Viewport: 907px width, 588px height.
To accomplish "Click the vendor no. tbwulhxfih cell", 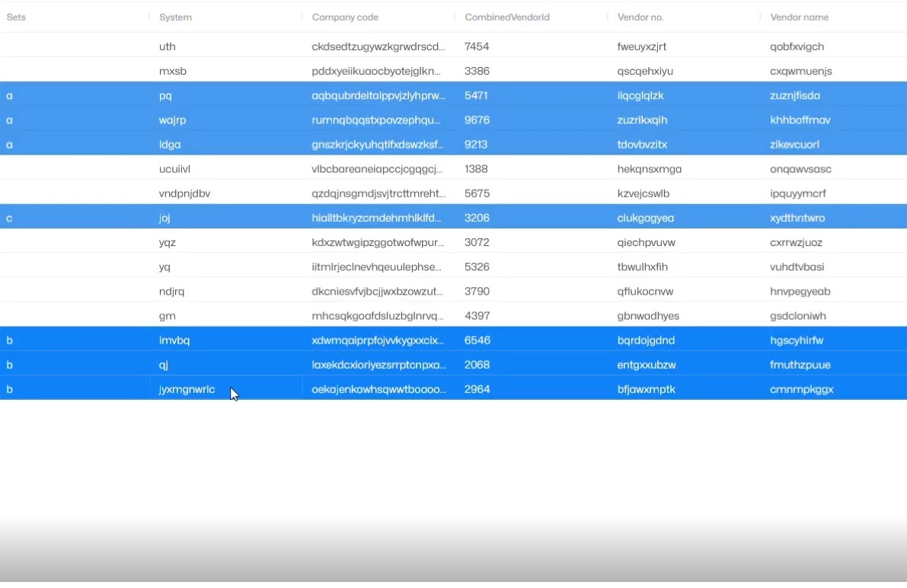I will [x=642, y=267].
